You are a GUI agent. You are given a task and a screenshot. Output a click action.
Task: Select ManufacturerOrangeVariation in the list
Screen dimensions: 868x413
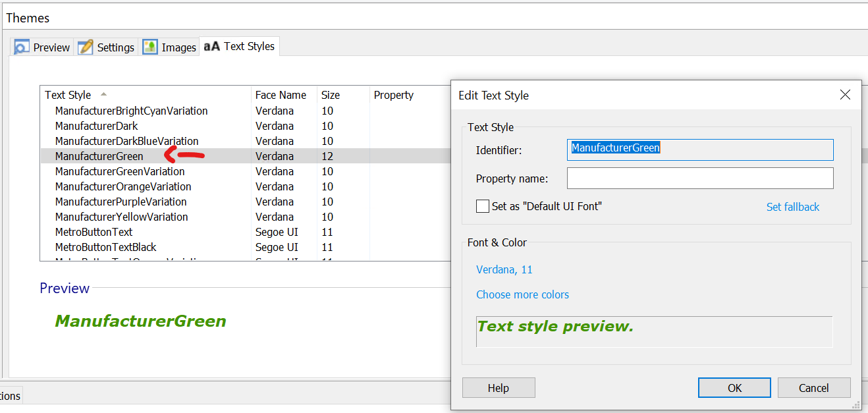point(123,187)
